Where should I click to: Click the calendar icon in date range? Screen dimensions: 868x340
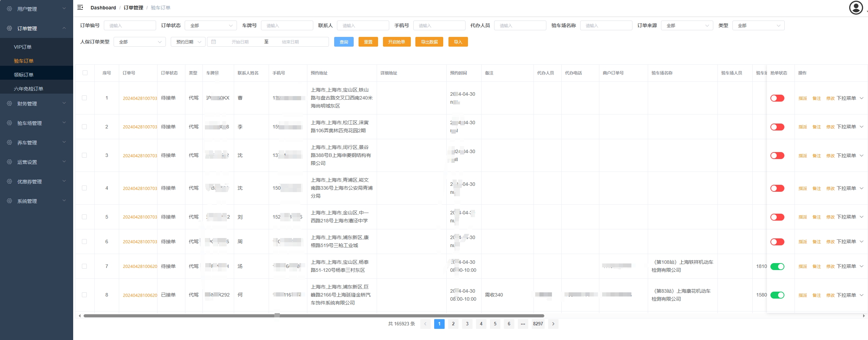pos(214,42)
